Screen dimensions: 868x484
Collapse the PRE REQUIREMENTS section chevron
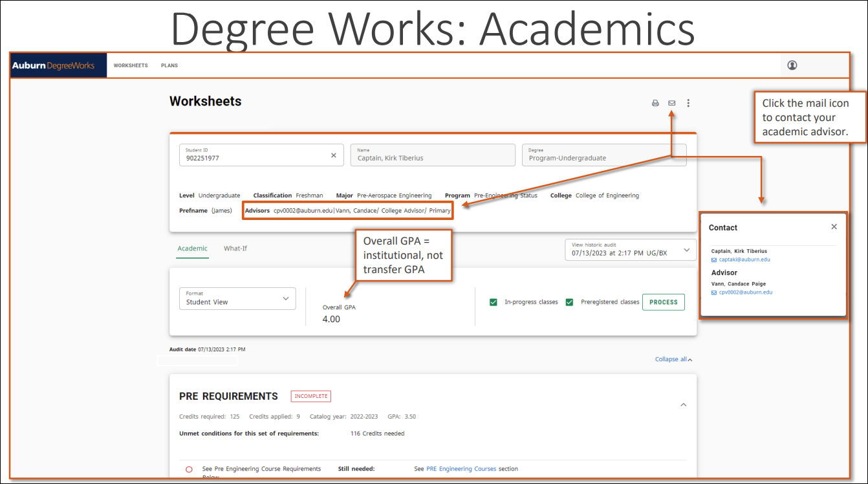tap(684, 404)
